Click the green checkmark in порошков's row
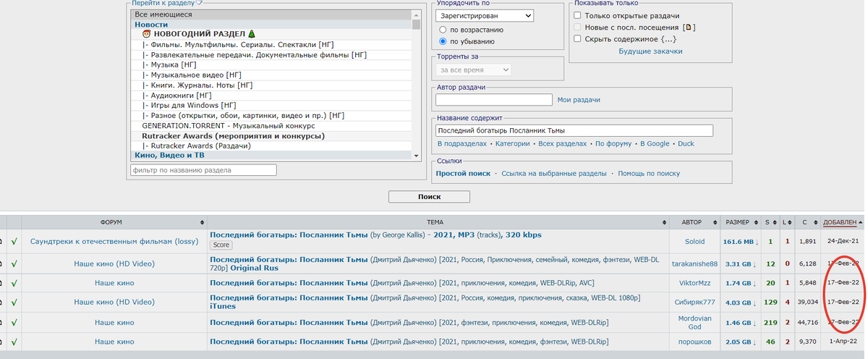Viewport: 868px width, 359px height. click(x=14, y=342)
